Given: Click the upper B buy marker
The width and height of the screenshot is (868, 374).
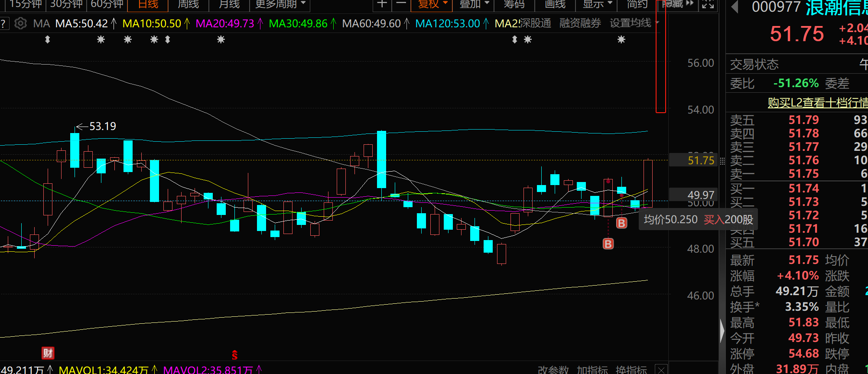Looking at the screenshot, I should coord(621,223).
